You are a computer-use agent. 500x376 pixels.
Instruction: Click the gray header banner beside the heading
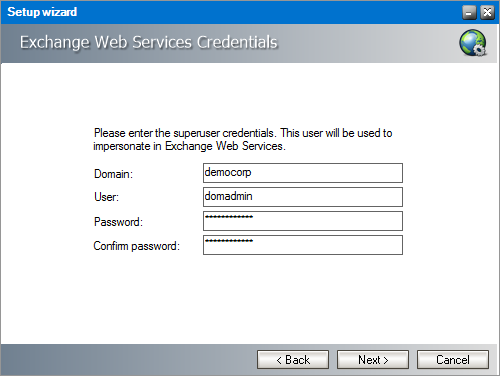click(367, 43)
